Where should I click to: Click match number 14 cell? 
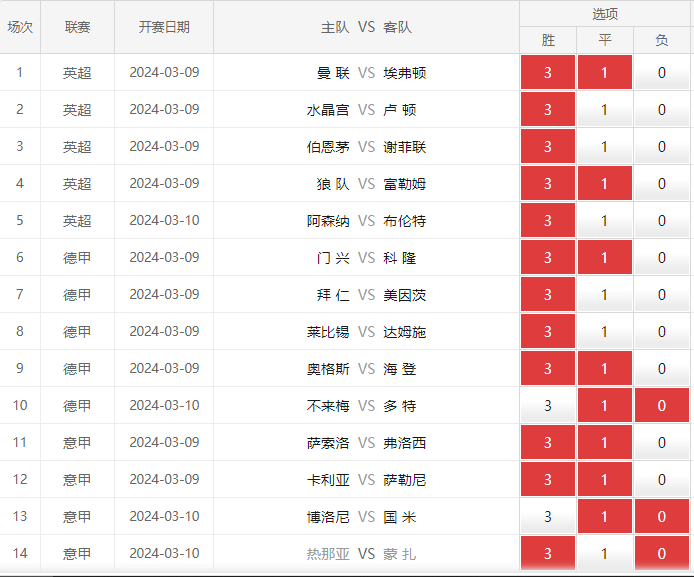pos(20,553)
